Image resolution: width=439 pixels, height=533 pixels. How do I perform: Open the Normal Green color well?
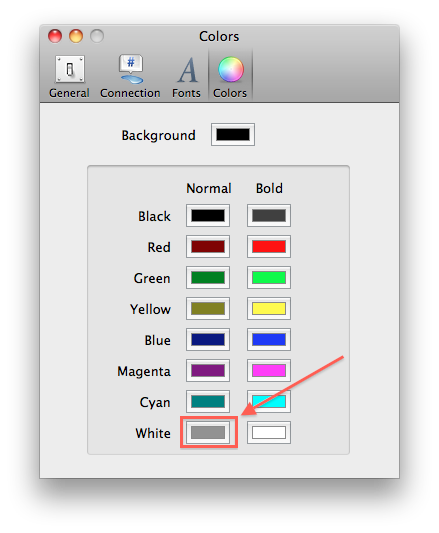pyautogui.click(x=208, y=277)
